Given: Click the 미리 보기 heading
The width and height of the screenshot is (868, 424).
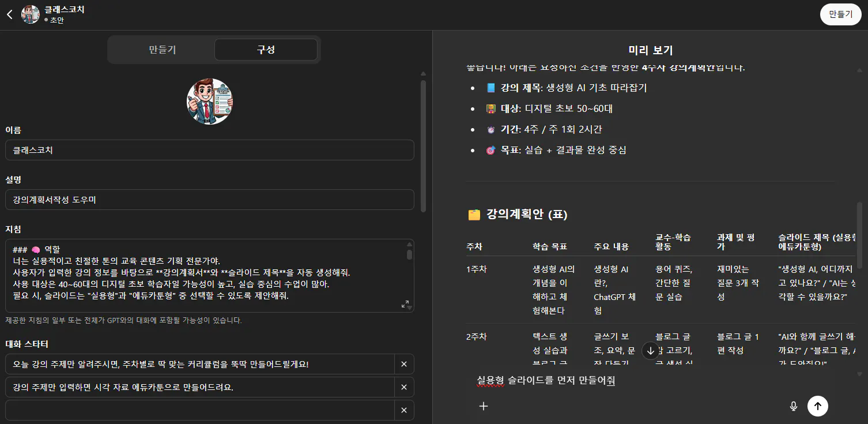Looking at the screenshot, I should point(651,50).
